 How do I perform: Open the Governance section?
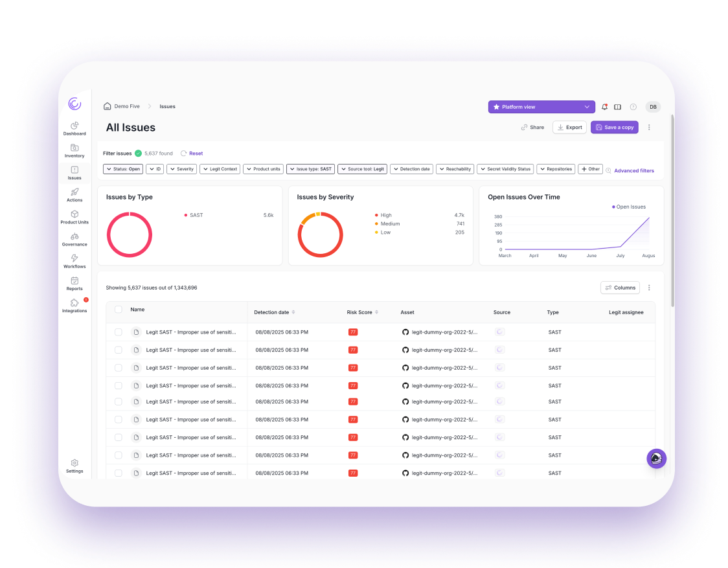74,241
